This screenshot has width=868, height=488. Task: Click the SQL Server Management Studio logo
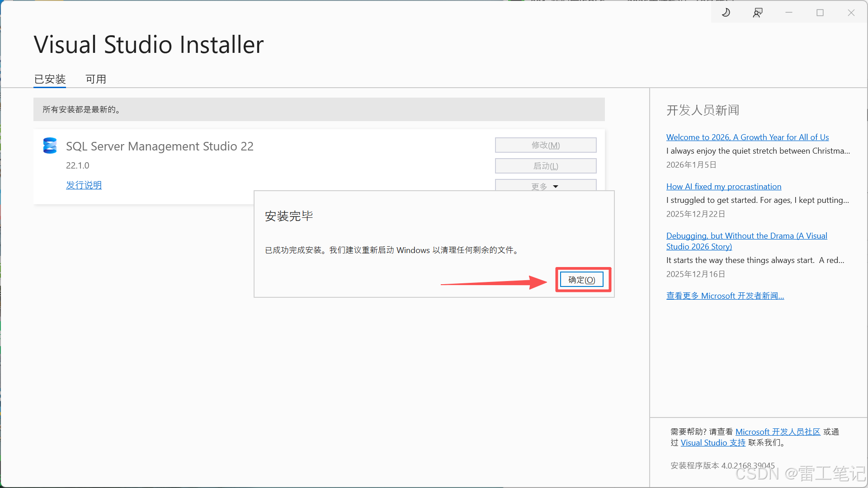click(x=50, y=145)
